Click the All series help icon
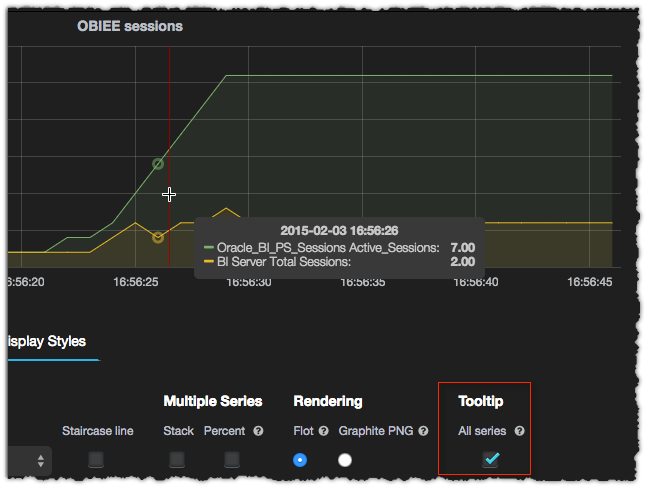 519,431
